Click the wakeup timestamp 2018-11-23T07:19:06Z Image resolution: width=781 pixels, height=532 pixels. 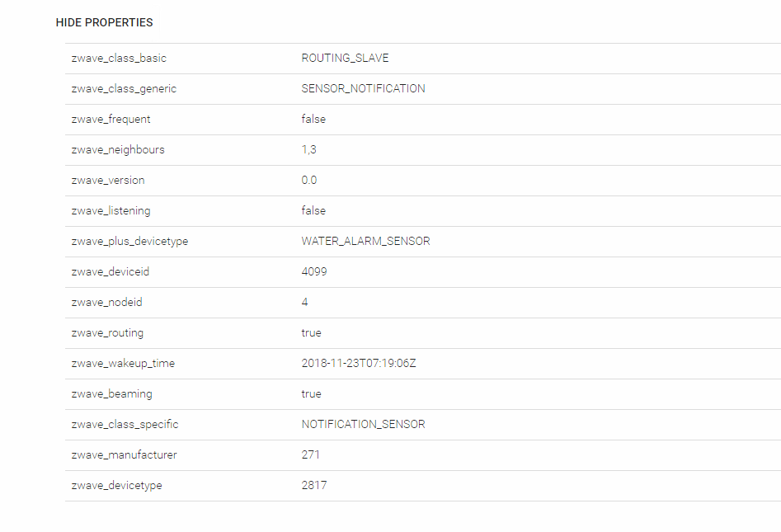(x=359, y=364)
